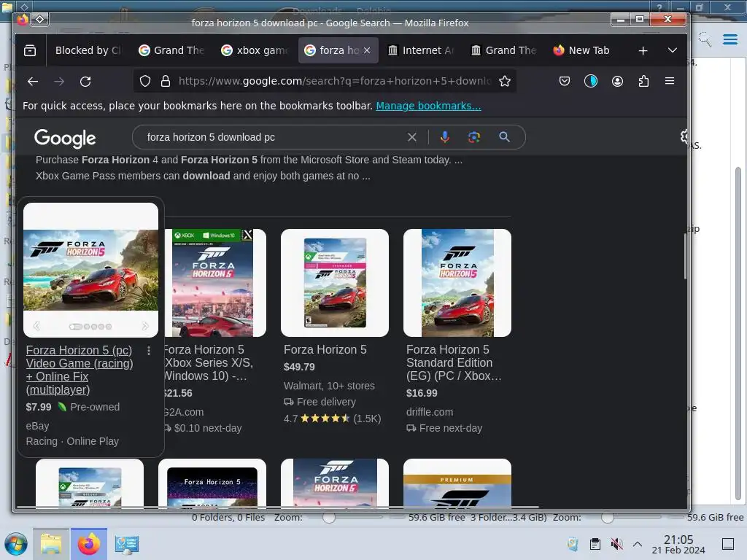The width and height of the screenshot is (747, 560).
Task: Open the Manage bookmarks link
Action: point(428,106)
